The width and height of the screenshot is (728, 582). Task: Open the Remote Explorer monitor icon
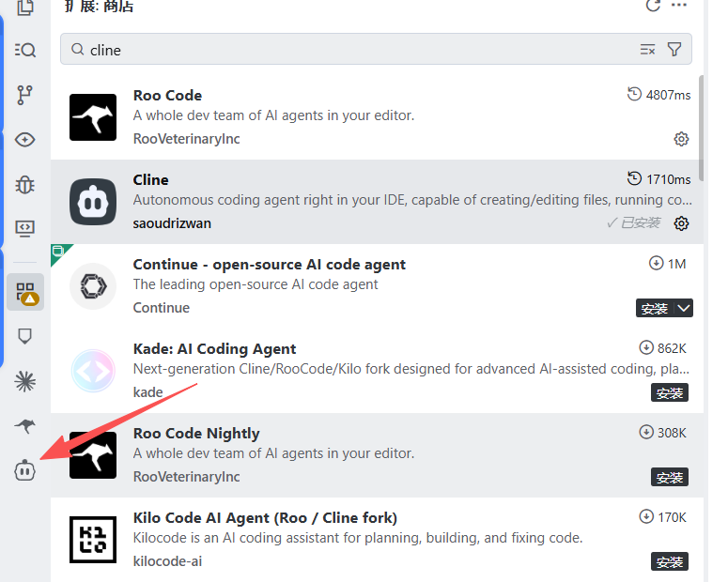click(25, 228)
